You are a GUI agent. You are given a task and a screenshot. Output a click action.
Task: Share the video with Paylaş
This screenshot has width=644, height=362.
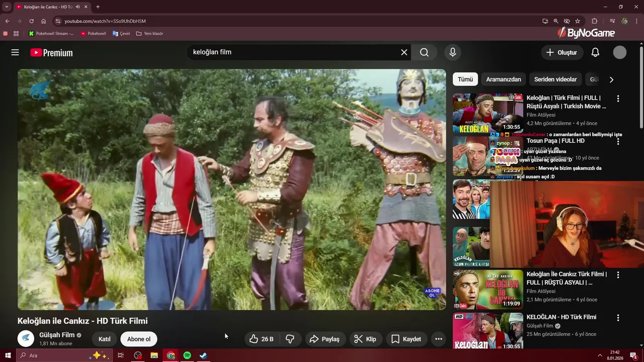(325, 339)
